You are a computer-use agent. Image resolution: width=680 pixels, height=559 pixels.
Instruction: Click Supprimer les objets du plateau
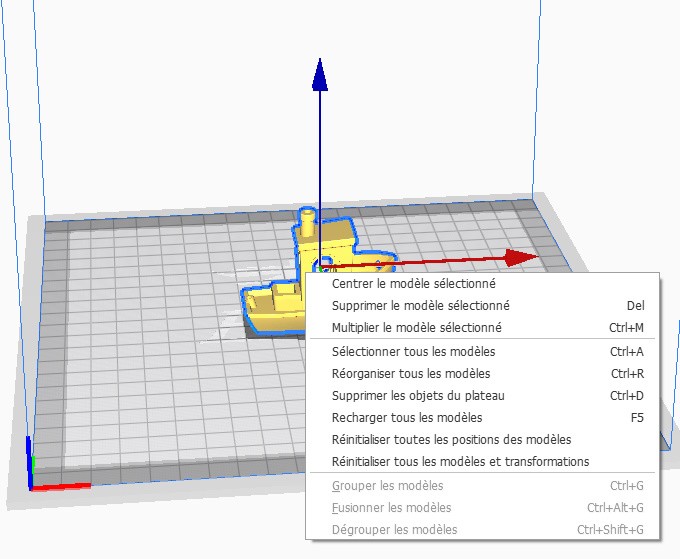click(x=483, y=396)
